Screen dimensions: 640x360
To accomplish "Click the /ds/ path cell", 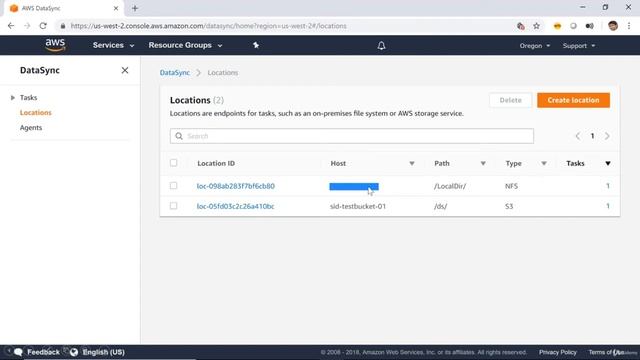I will (440, 207).
